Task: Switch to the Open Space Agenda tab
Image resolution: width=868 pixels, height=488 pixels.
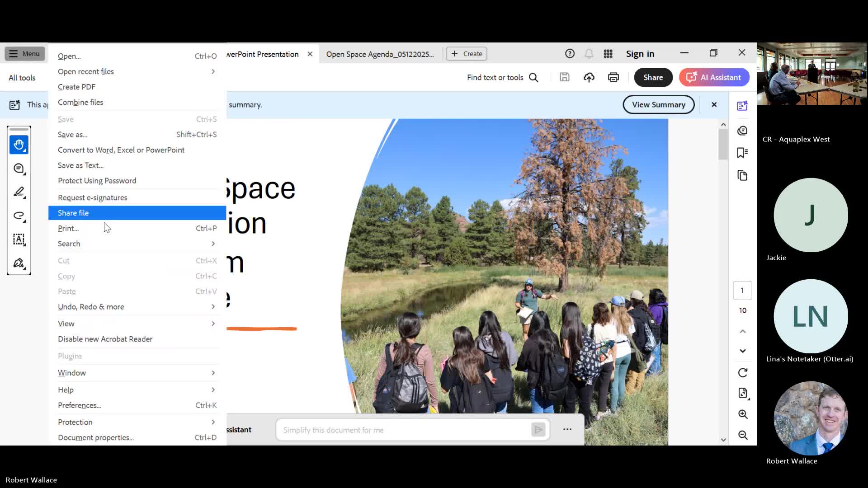Action: [380, 54]
